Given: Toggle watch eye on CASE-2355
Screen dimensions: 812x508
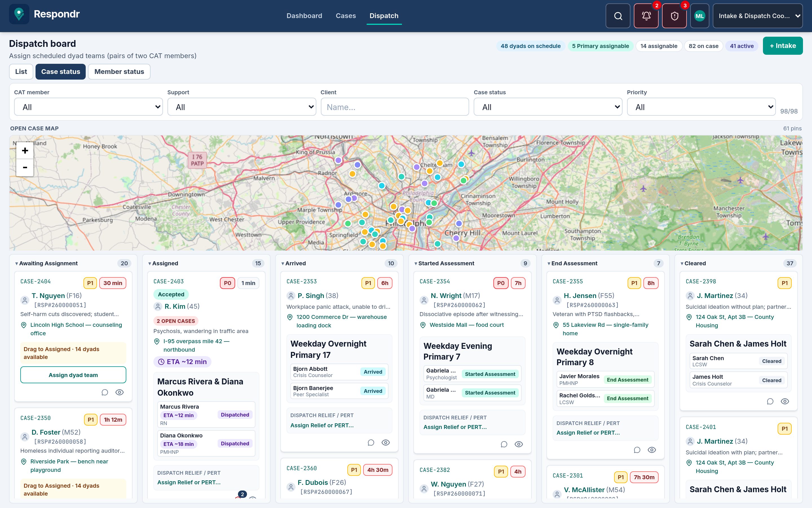Looking at the screenshot, I should click(x=652, y=450).
